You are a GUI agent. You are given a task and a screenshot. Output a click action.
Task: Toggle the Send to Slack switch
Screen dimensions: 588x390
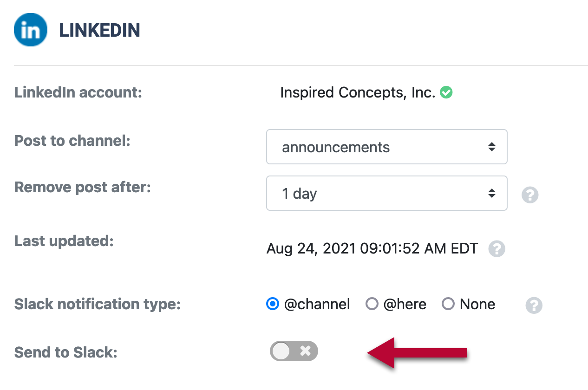[294, 351]
